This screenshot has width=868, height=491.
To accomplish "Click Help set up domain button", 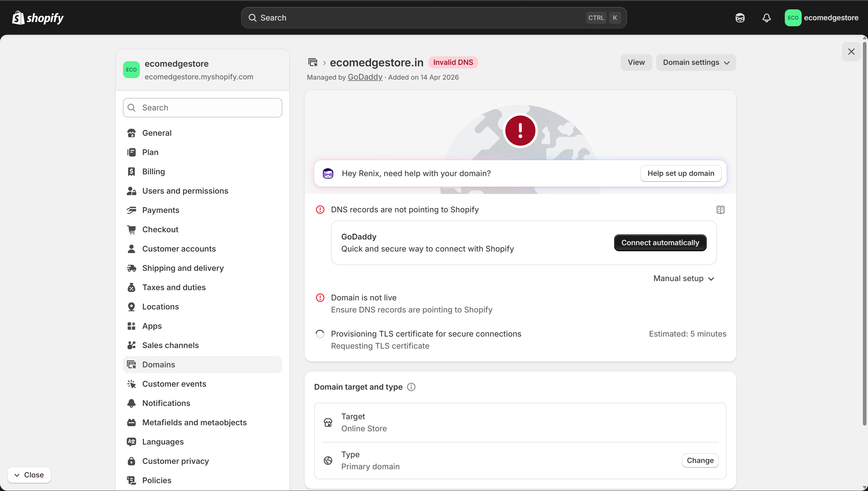I will [680, 173].
